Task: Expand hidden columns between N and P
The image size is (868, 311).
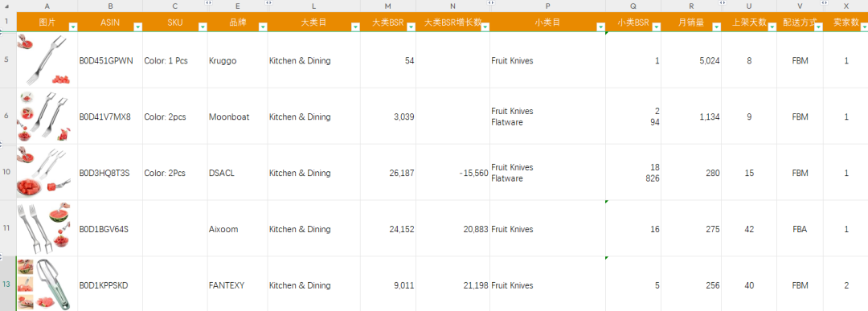Action: 490,3
